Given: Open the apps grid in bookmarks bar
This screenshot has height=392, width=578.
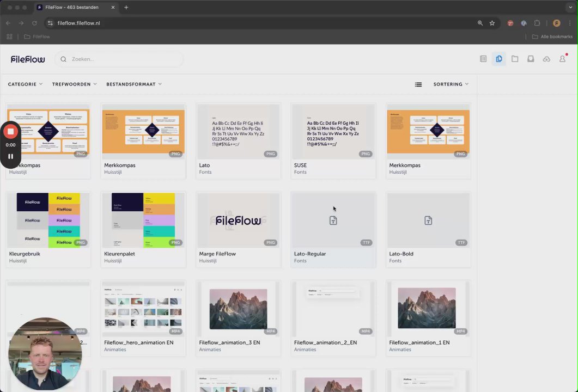Looking at the screenshot, I should tap(10, 36).
